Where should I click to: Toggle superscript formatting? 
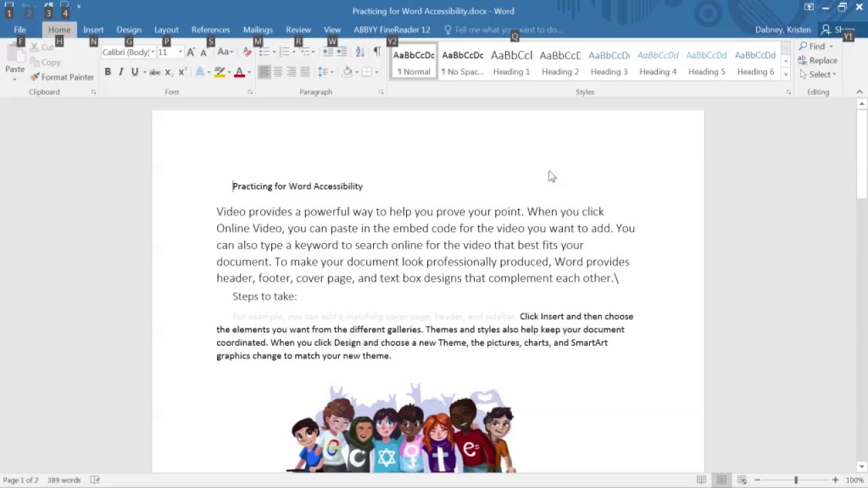coord(182,72)
